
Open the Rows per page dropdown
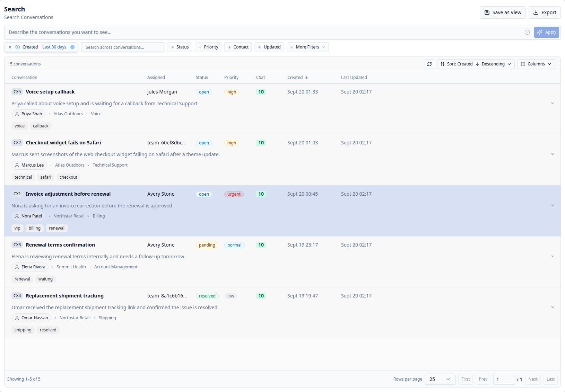click(440, 379)
